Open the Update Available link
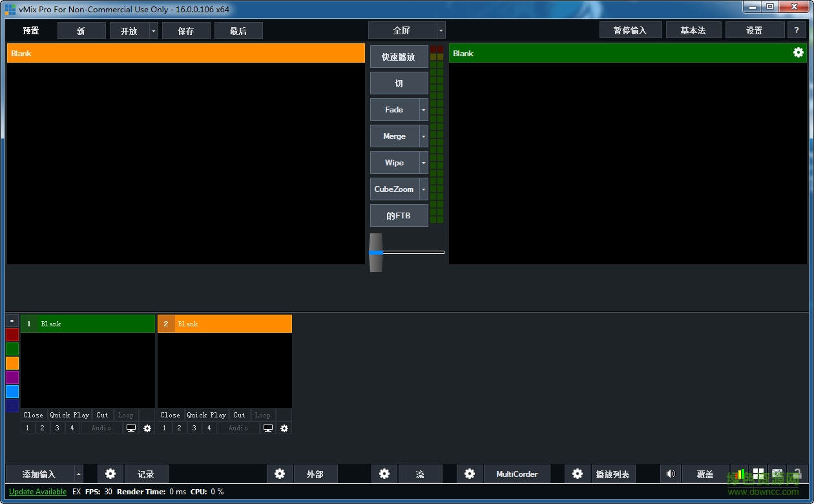 pyautogui.click(x=37, y=492)
